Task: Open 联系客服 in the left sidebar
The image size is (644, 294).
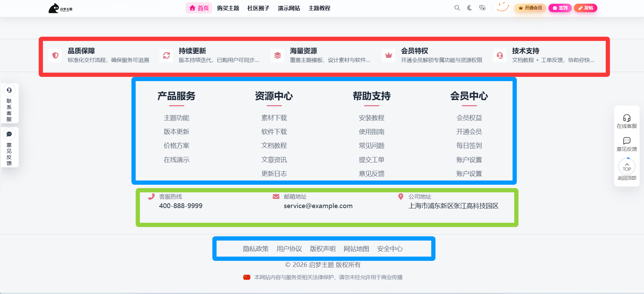Action: click(x=9, y=104)
